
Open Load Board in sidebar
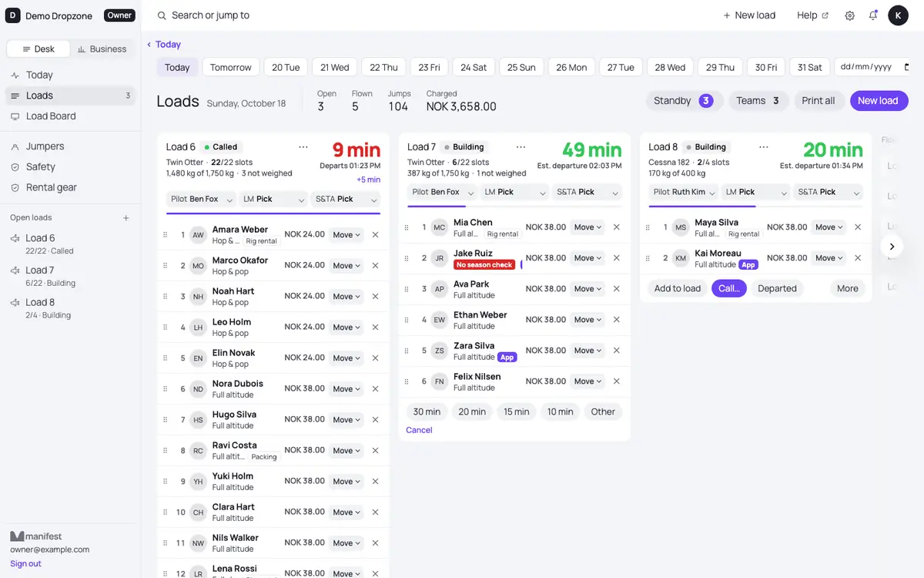[70, 116]
